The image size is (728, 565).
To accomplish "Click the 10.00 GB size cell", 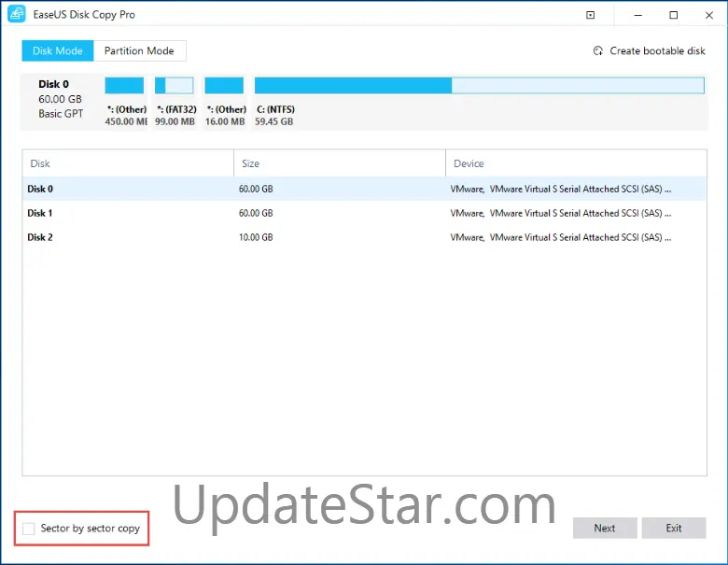I will coord(256,237).
